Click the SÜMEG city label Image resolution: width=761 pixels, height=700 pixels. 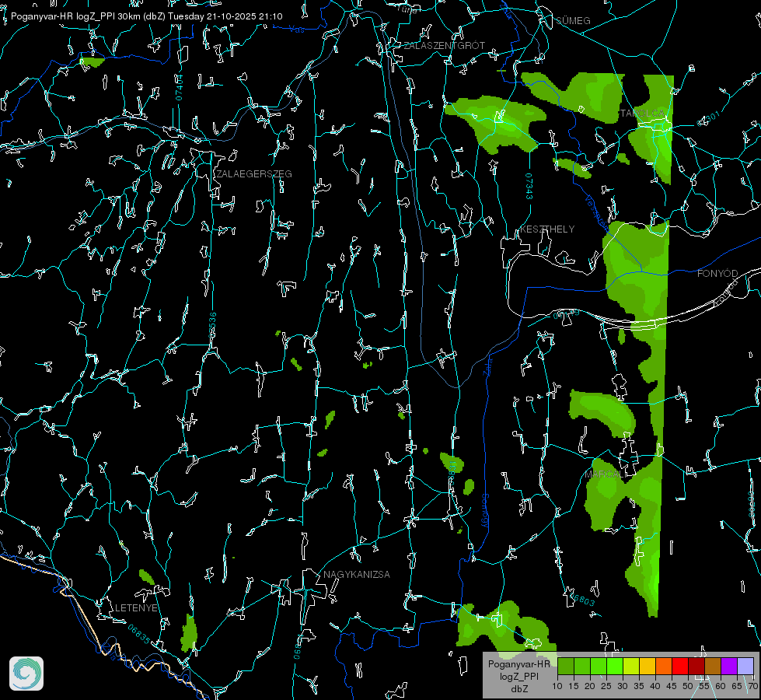[573, 20]
